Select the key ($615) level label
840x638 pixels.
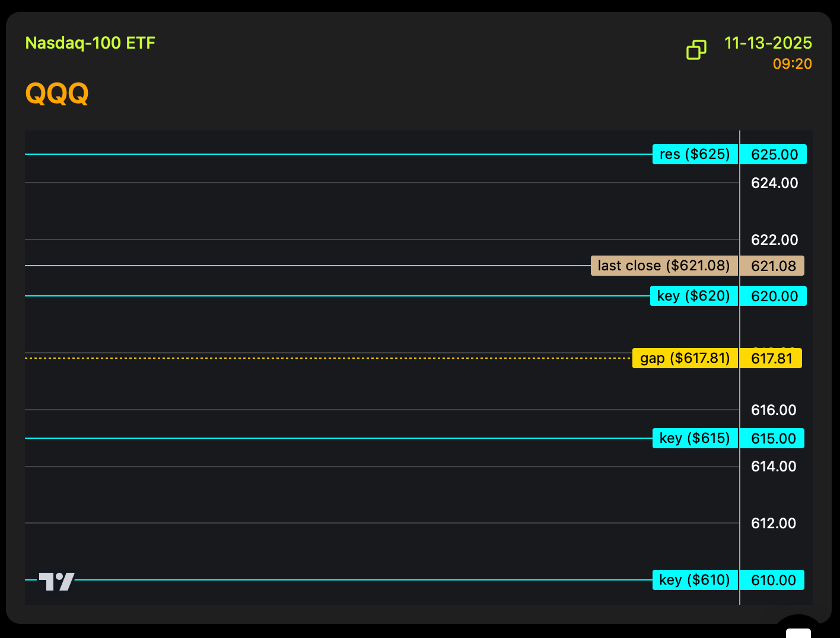coord(695,438)
